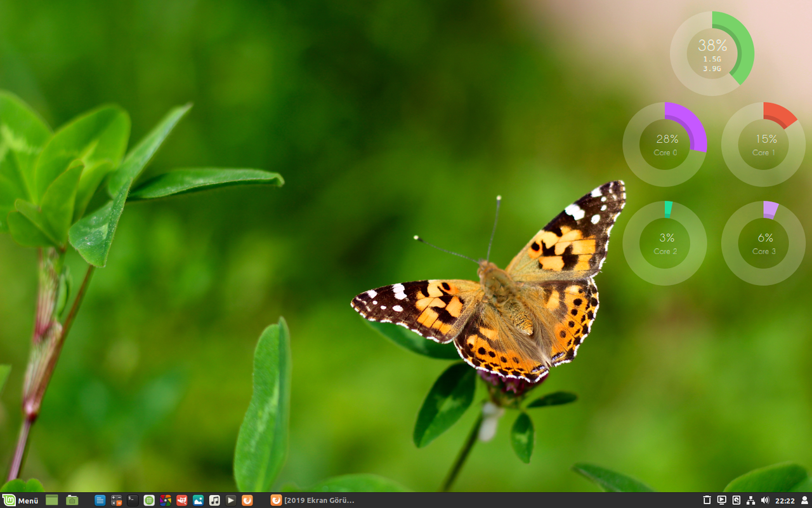Open the home folder file manager launcher
The width and height of the screenshot is (812, 508).
coord(72,500)
